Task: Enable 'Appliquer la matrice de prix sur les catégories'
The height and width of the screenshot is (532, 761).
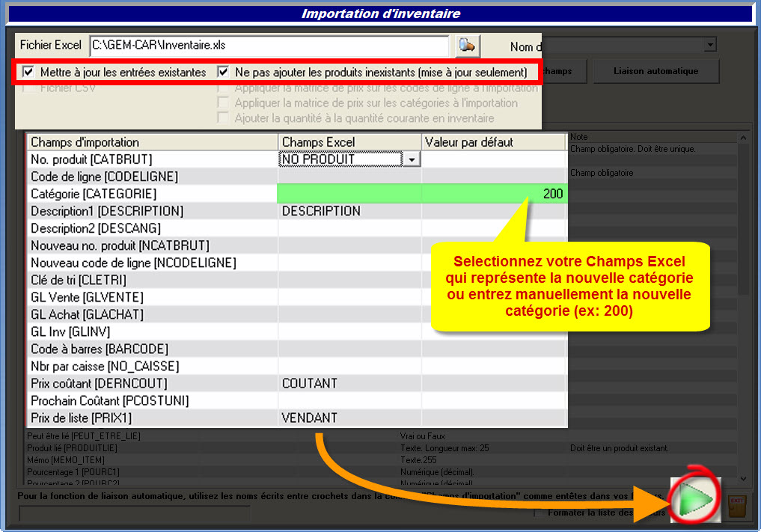Action: (x=223, y=103)
